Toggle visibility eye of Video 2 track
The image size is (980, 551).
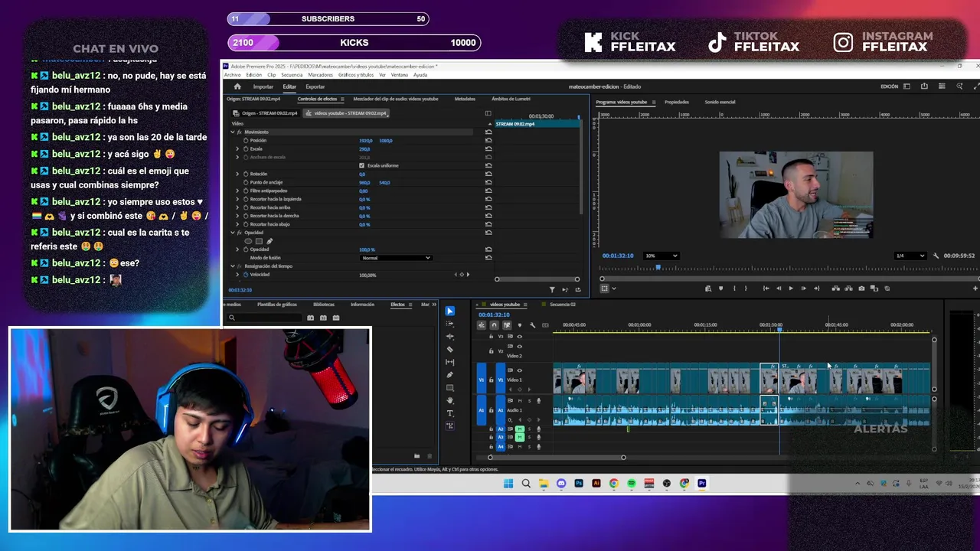(520, 347)
